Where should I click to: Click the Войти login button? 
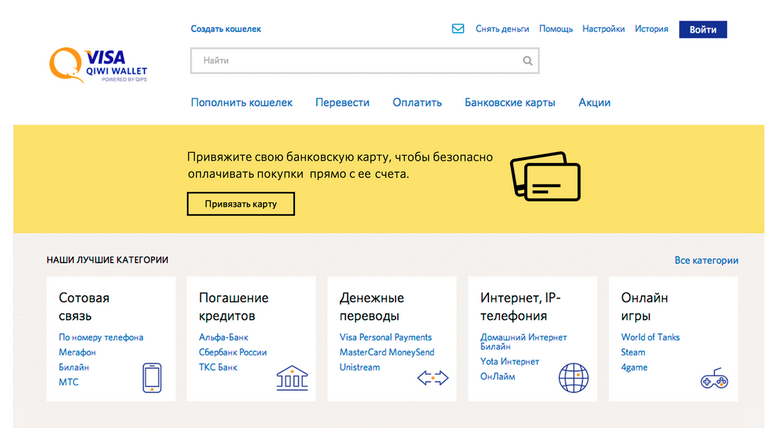point(703,29)
